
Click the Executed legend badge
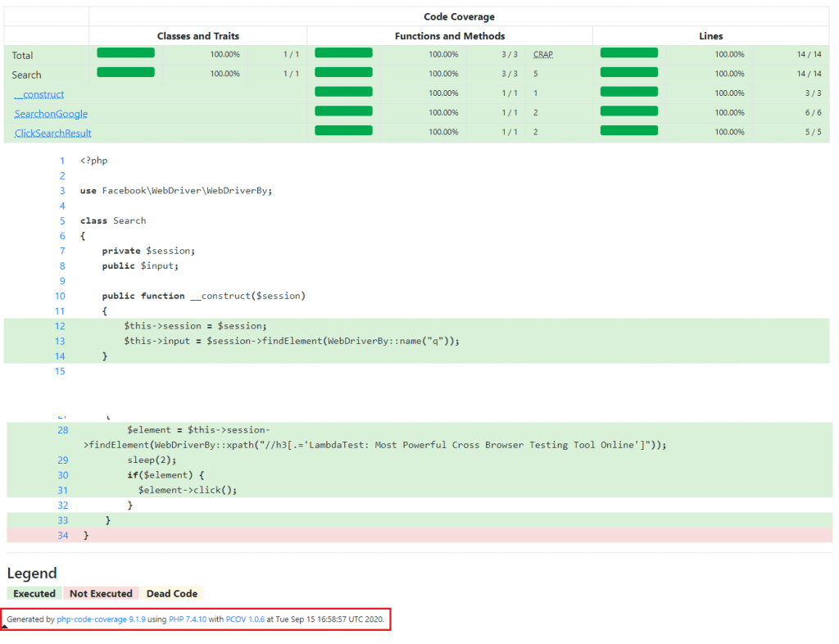coord(34,593)
